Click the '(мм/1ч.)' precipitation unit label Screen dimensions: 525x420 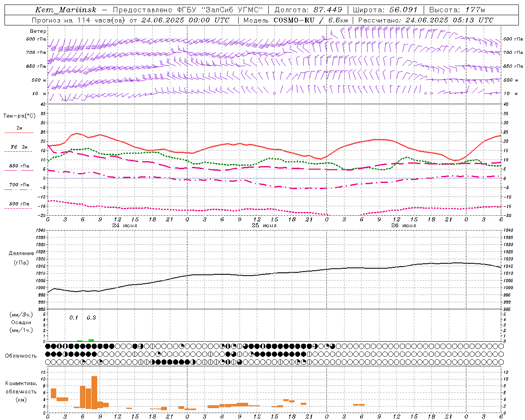click(21, 330)
